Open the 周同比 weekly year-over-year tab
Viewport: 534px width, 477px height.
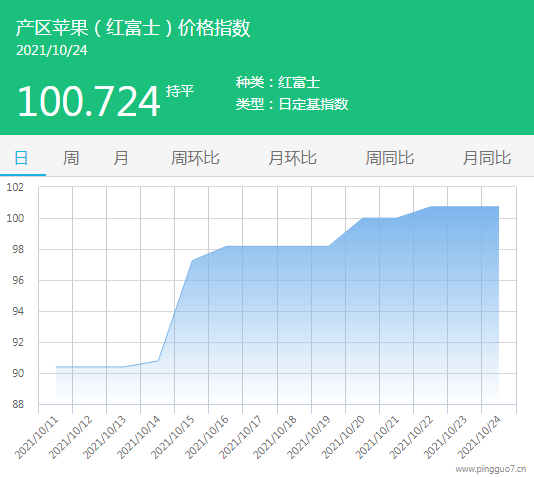[390, 158]
